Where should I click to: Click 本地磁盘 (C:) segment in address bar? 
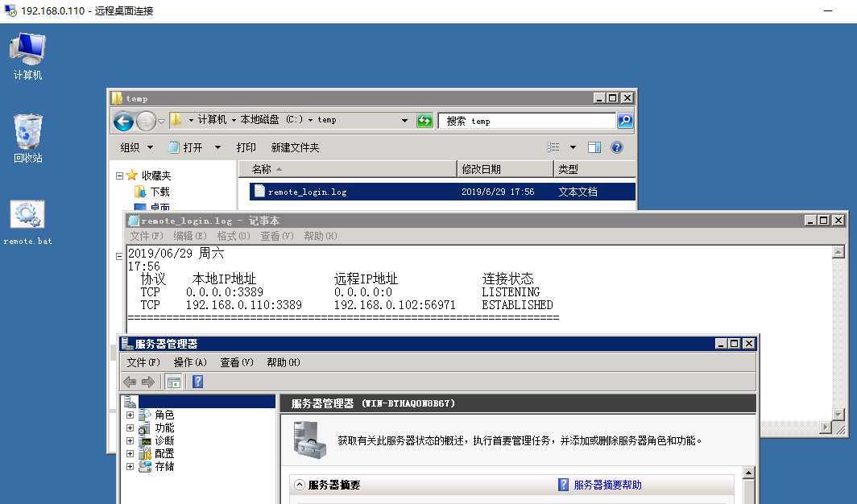(271, 120)
